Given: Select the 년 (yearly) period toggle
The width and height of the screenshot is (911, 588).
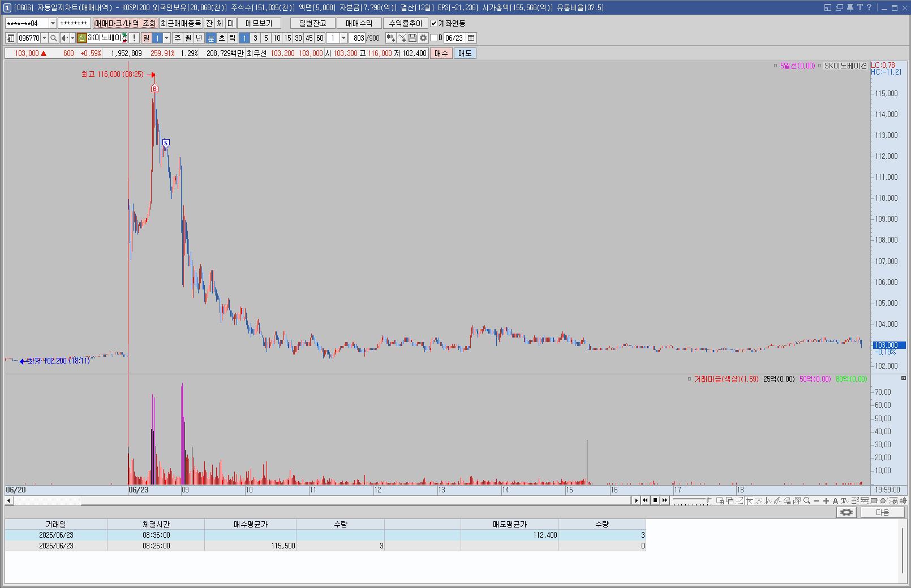Looking at the screenshot, I should [x=199, y=38].
